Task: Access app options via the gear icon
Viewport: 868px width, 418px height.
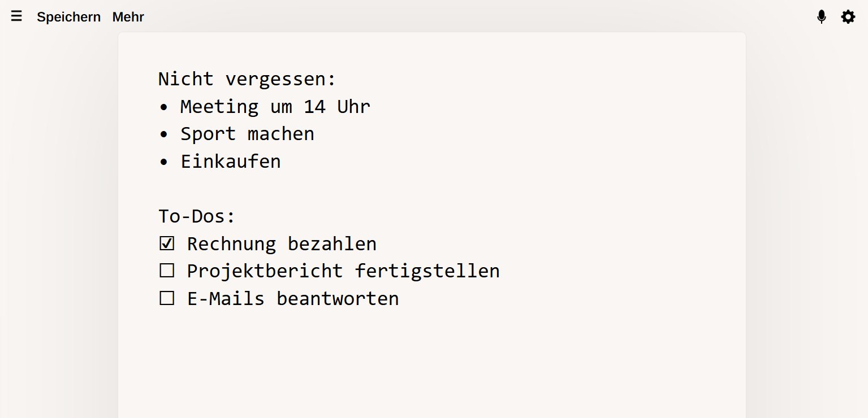Action: coord(848,16)
